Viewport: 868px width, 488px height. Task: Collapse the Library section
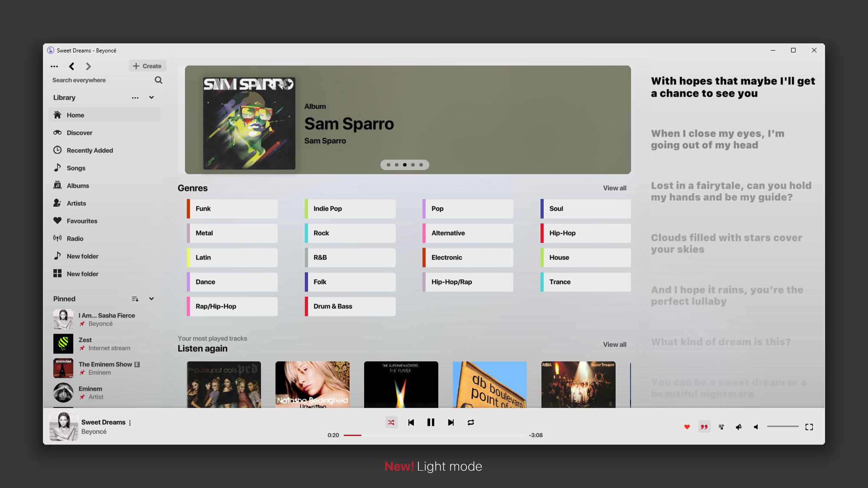coord(151,98)
